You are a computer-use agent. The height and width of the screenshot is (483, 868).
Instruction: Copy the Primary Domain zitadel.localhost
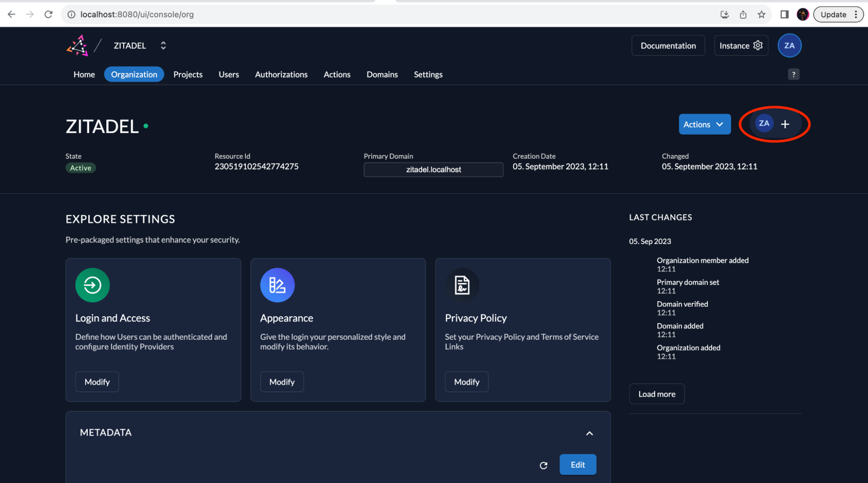click(x=433, y=169)
